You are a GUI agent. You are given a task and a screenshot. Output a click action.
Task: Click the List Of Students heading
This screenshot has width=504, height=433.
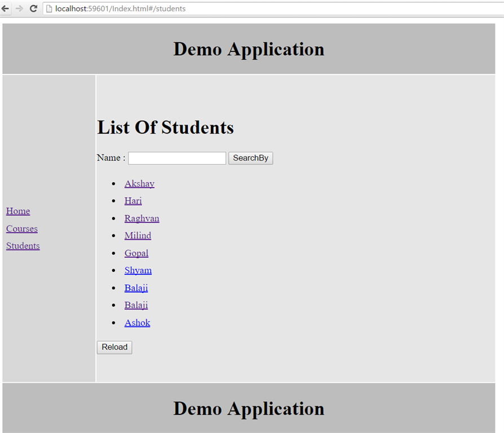pyautogui.click(x=166, y=127)
